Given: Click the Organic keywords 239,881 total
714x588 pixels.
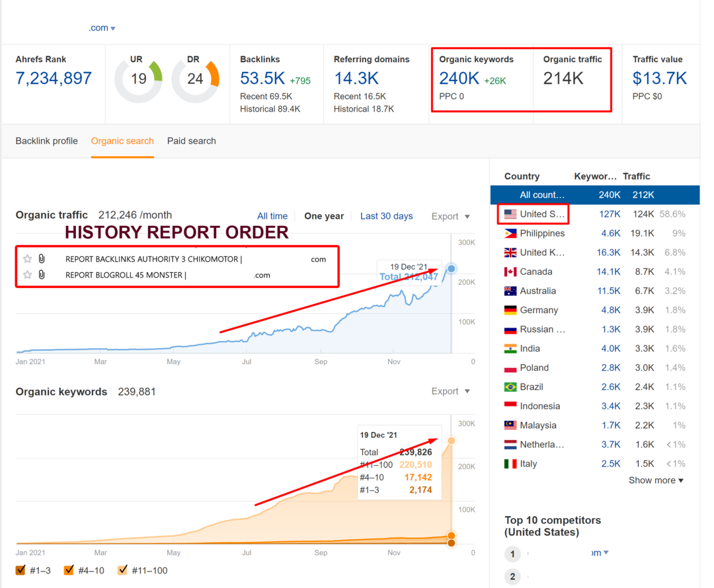Looking at the screenshot, I should pos(137,392).
